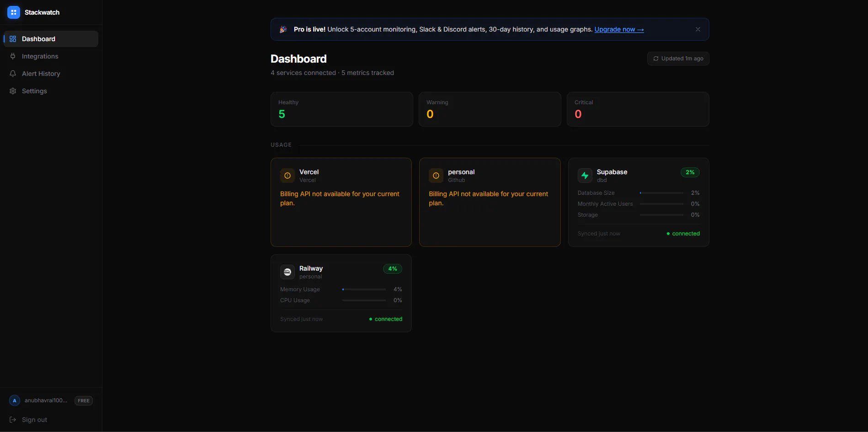Click the Railway CPU Usage bar
The image size is (868, 432).
coord(364,300)
